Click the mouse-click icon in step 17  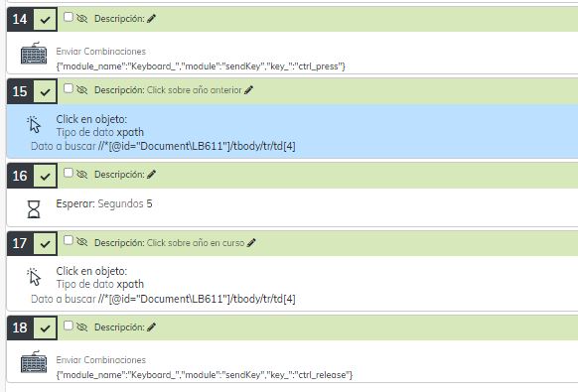(34, 277)
